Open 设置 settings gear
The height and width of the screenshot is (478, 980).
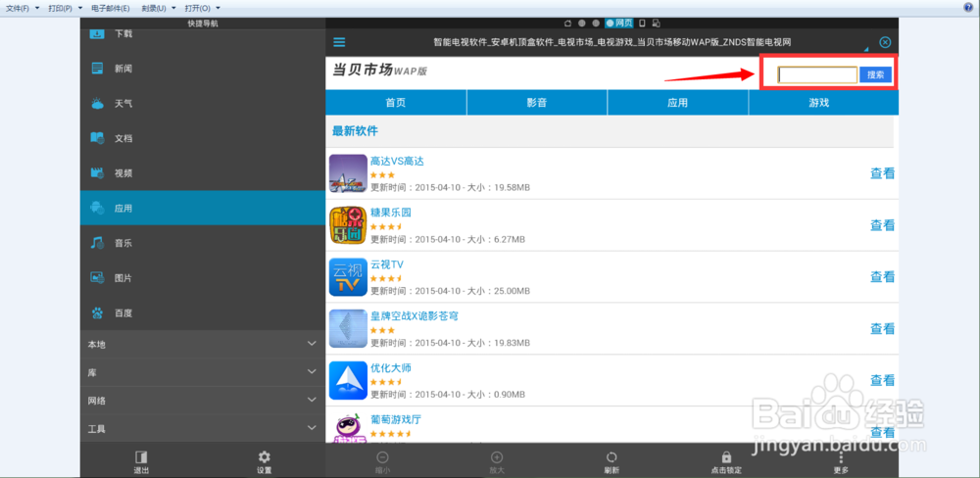(265, 461)
